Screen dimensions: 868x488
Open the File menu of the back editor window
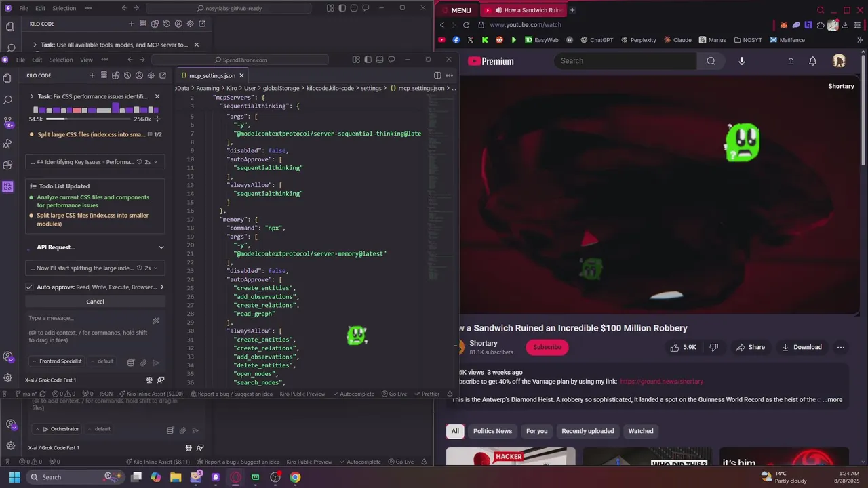24,8
